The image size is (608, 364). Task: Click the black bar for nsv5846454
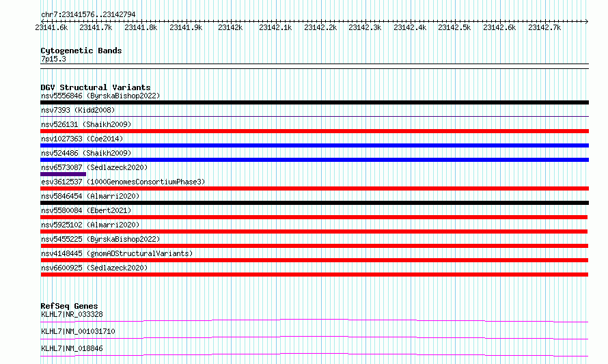[314, 203]
